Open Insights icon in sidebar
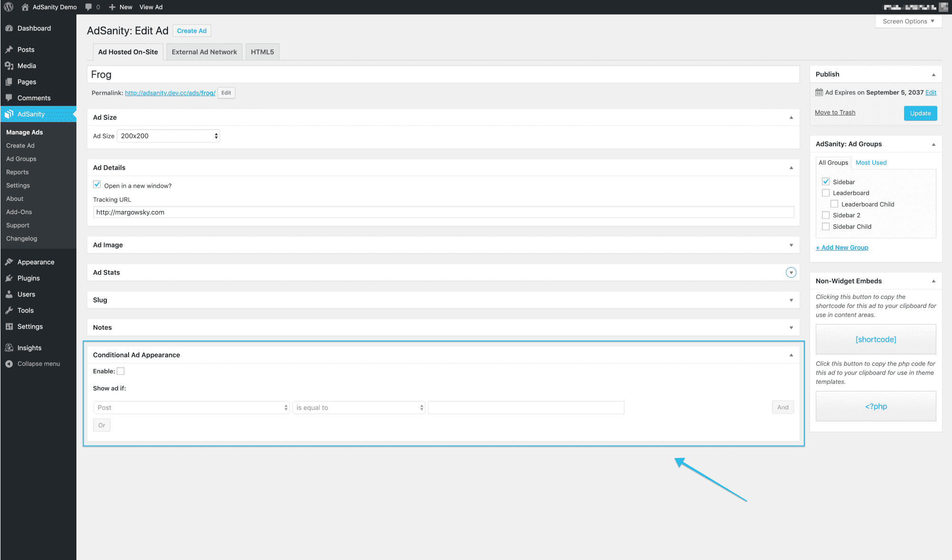The width and height of the screenshot is (952, 560). pos(9,348)
